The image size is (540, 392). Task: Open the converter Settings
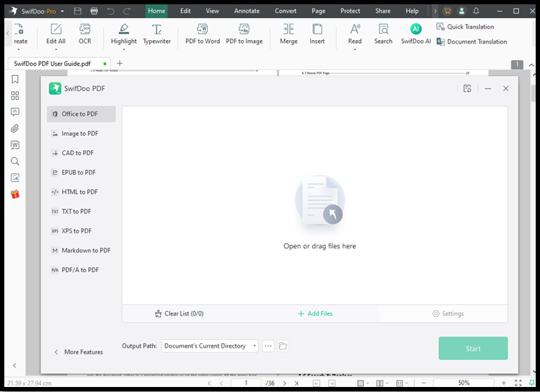tap(448, 313)
